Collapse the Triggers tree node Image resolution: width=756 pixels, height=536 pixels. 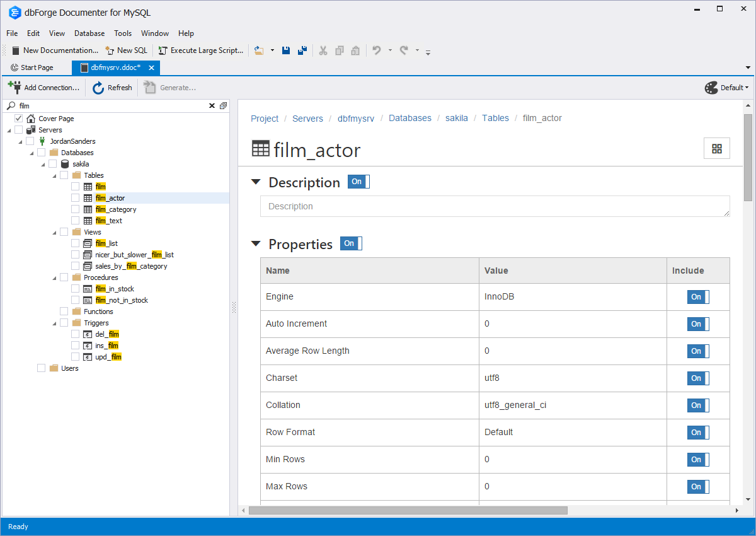tap(54, 323)
